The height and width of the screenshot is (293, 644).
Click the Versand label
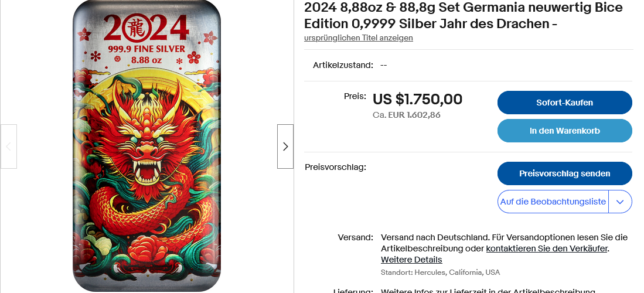point(355,237)
